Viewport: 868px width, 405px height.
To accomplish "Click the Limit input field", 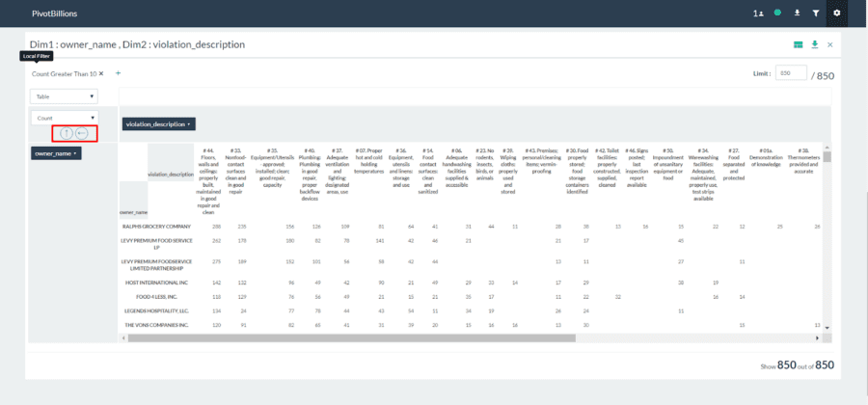I will tap(791, 73).
